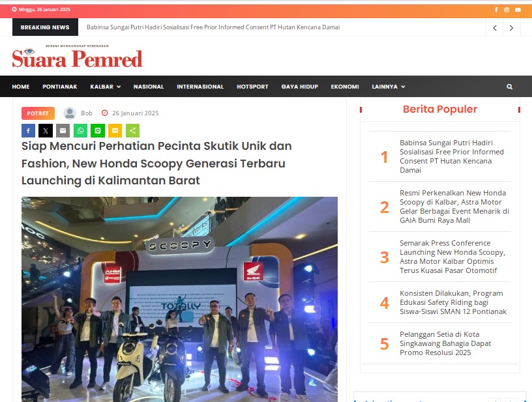Click the article photo of Scoopy launch

pyautogui.click(x=179, y=299)
